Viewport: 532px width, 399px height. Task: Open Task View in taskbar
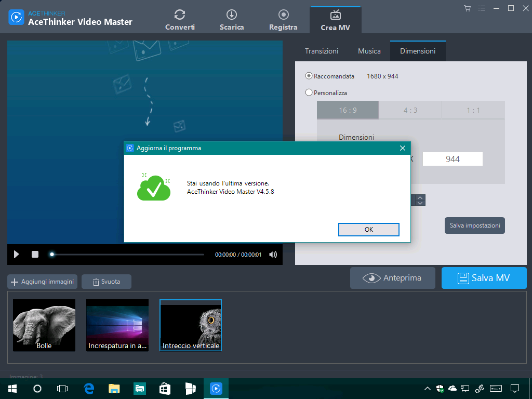62,389
